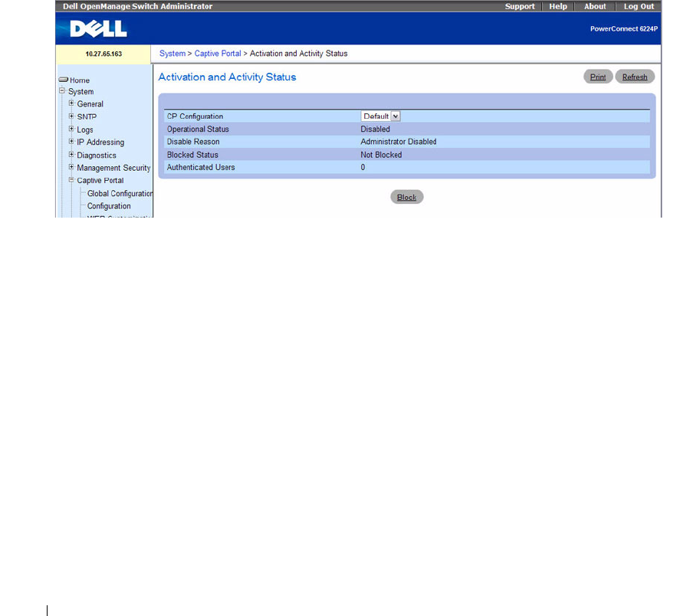
Task: Click Log Out in the top bar
Action: pos(639,6)
